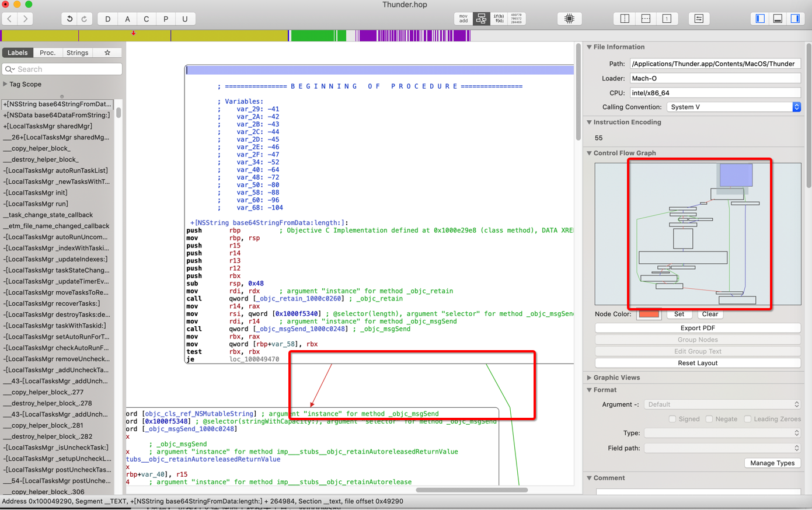The width and height of the screenshot is (812, 510).
Task: Click the undo arrow toolbar icon
Action: click(69, 19)
